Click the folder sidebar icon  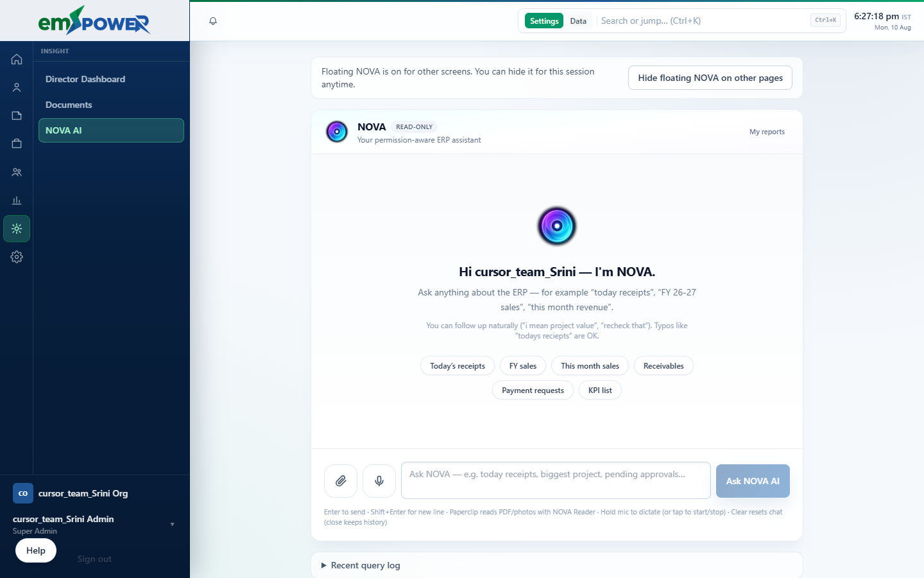click(17, 116)
